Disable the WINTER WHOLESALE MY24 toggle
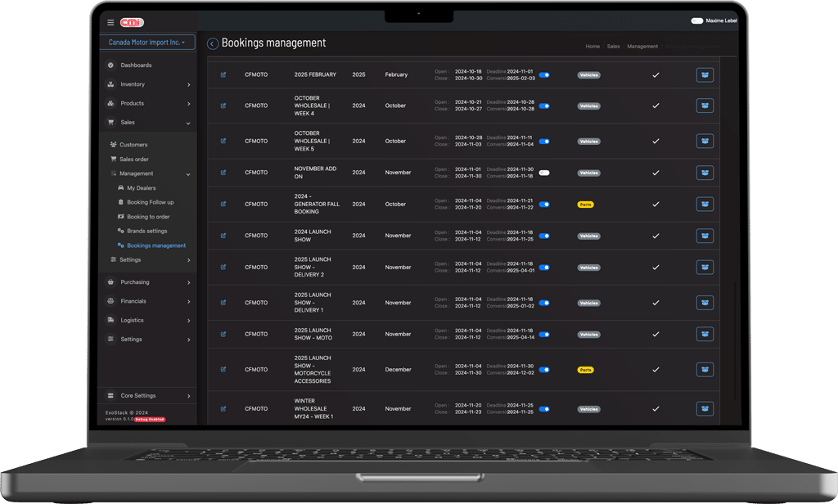 [x=544, y=409]
